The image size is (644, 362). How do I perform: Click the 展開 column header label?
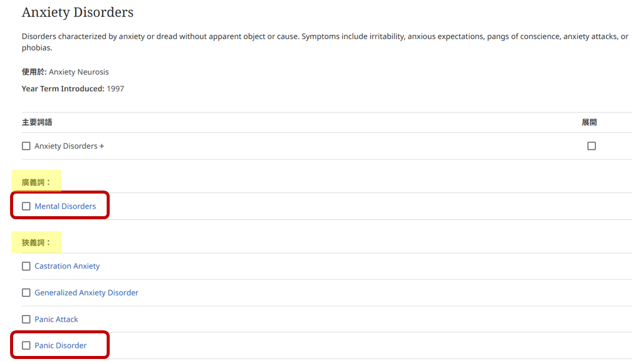pyautogui.click(x=589, y=122)
